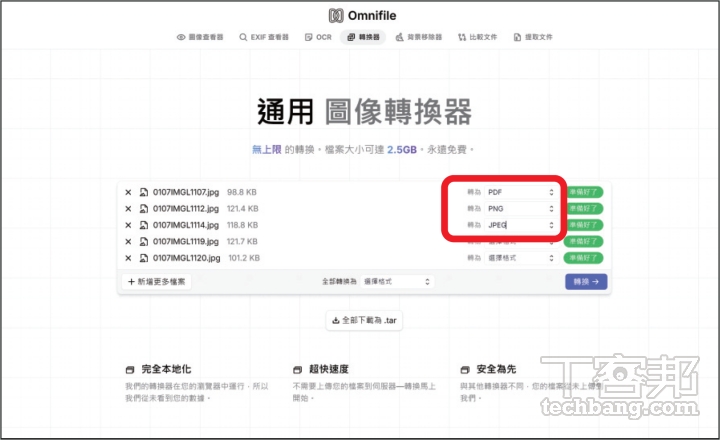Open the JPEG format dropdown for 0107IMGL1114.jpg
Image resolution: width=720 pixels, height=440 pixels.
coord(521,225)
